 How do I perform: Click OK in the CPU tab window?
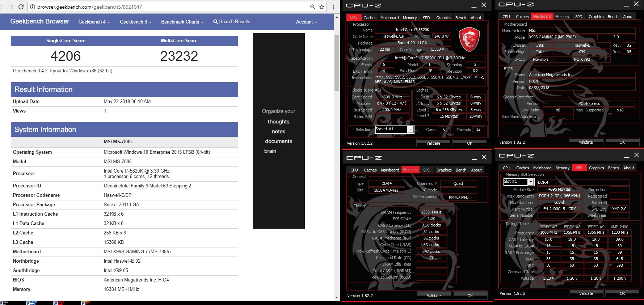pyautogui.click(x=470, y=143)
